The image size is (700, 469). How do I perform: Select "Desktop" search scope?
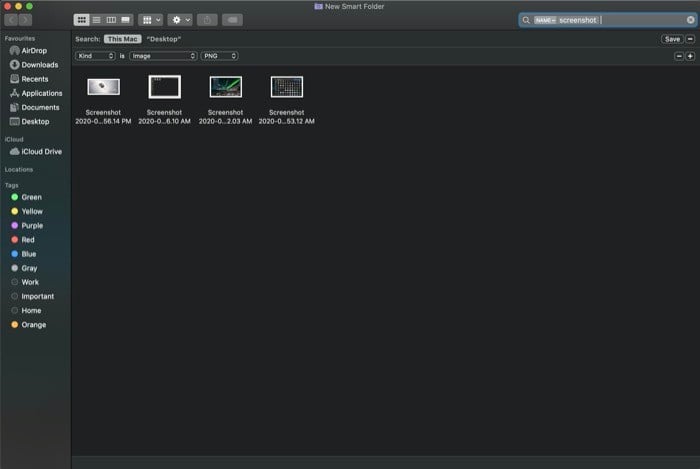(164, 39)
